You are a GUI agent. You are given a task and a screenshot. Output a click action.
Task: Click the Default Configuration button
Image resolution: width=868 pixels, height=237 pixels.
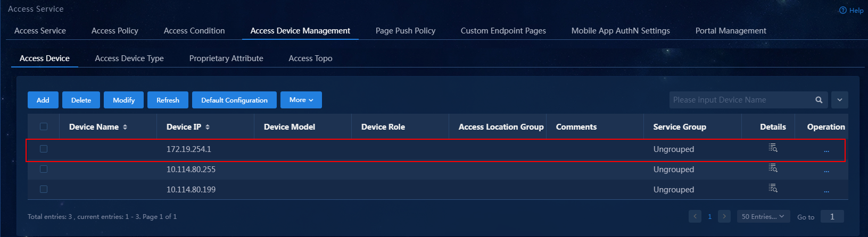tap(234, 100)
